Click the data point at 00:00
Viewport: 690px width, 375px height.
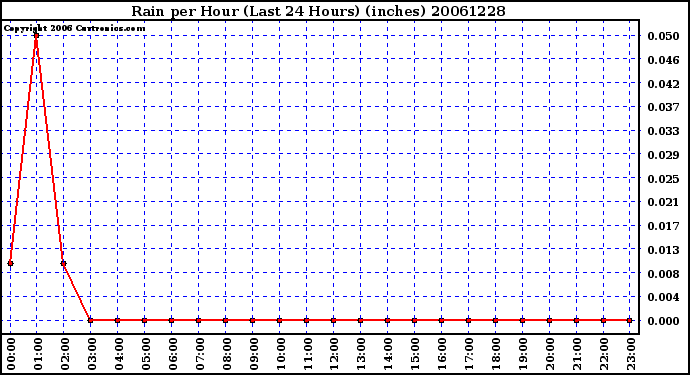pyautogui.click(x=11, y=264)
